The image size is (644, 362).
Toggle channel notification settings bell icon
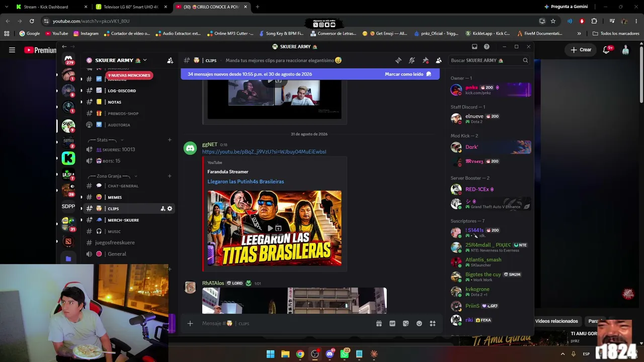pos(412,60)
